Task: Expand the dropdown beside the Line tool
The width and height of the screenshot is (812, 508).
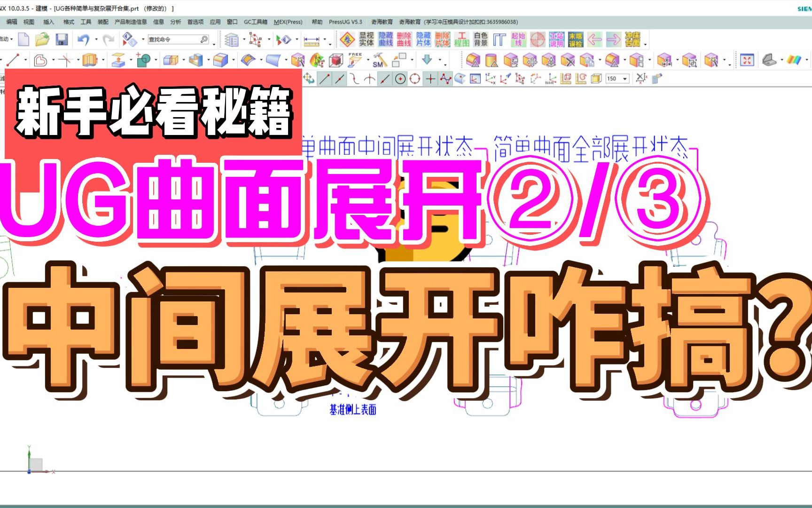Action: (25, 60)
